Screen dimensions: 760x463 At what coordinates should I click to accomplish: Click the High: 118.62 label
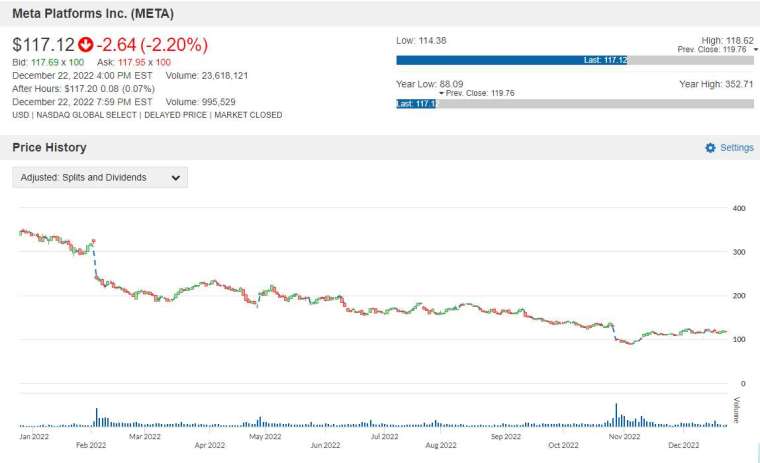click(x=728, y=41)
